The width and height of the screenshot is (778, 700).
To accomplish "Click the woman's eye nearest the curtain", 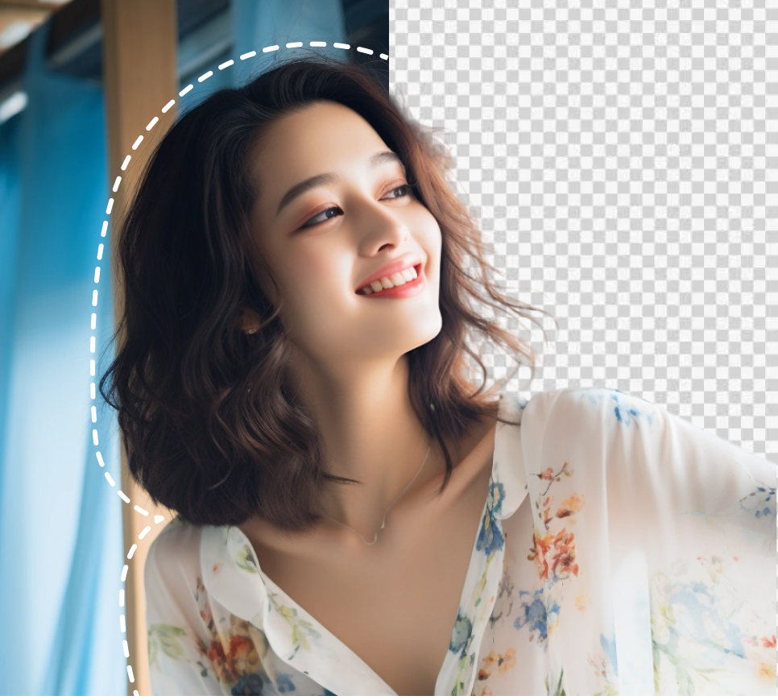I will pos(322,216).
